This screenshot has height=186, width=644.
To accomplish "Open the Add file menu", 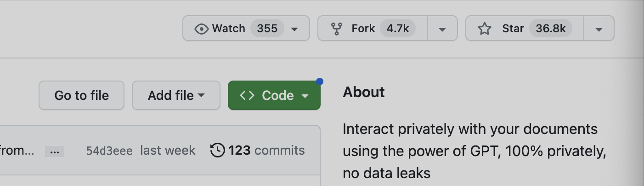I will click(176, 96).
